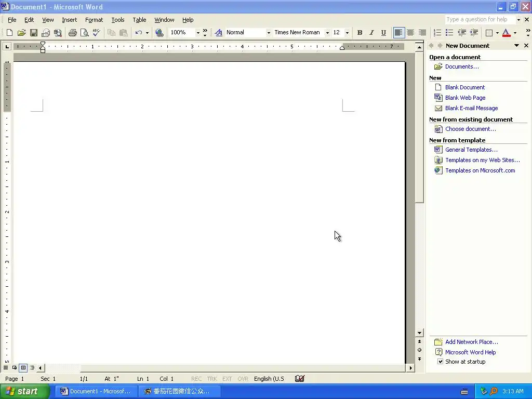Apply the red Font Color A button
Image resolution: width=532 pixels, height=399 pixels.
[506, 33]
